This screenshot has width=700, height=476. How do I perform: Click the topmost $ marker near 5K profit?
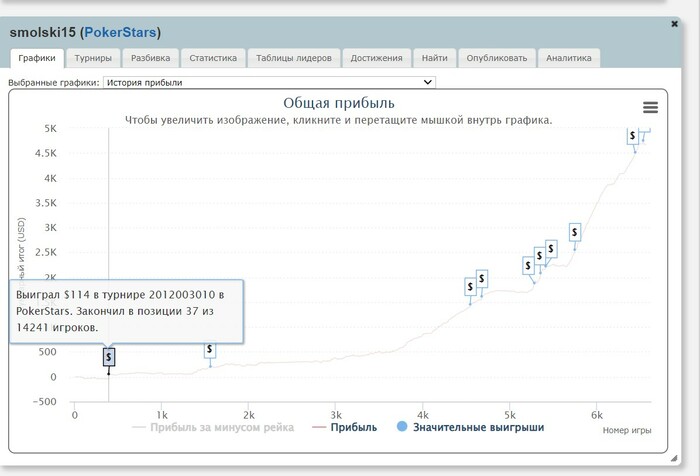[x=633, y=136]
